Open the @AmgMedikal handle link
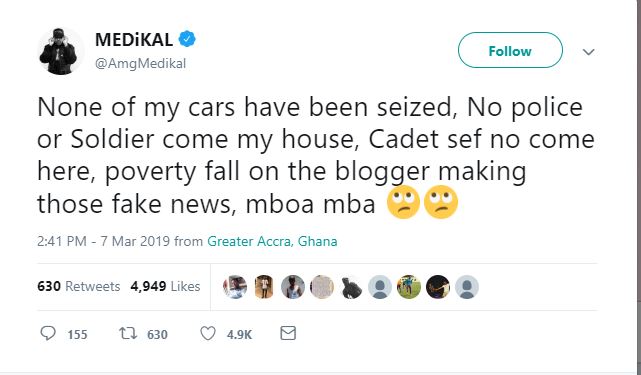 (140, 64)
